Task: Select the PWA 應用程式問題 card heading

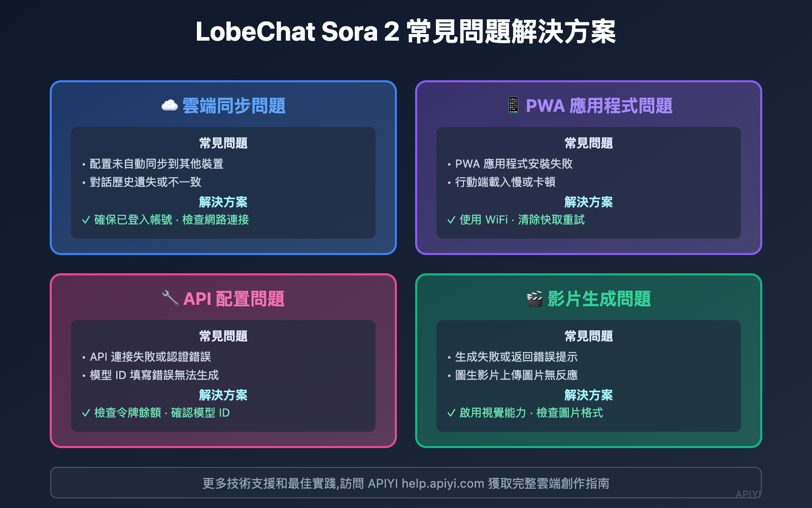Action: pyautogui.click(x=599, y=106)
